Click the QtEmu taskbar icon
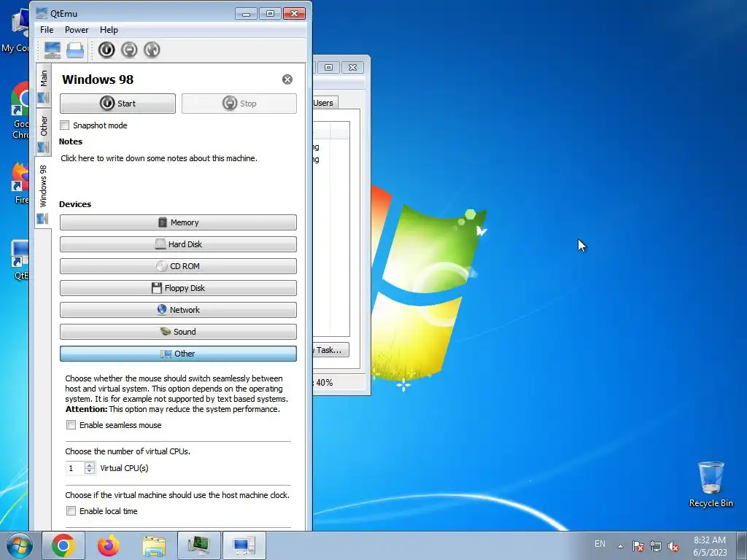This screenshot has height=560, width=747. tap(244, 545)
